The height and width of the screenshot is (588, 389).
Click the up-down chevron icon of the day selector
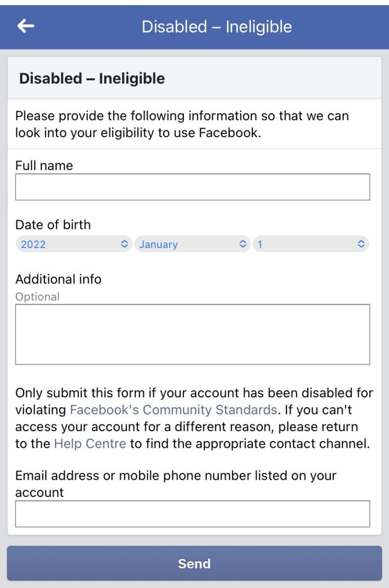[x=361, y=244]
